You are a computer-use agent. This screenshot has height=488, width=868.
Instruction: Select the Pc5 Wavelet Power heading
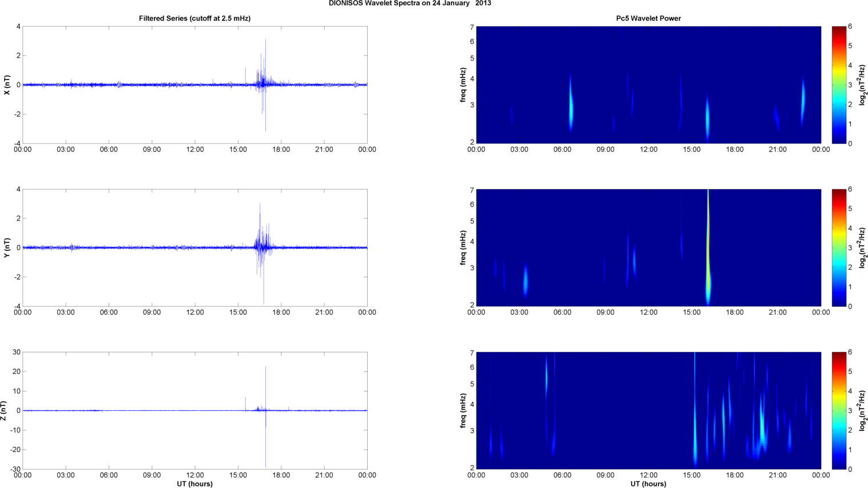pyautogui.click(x=648, y=18)
